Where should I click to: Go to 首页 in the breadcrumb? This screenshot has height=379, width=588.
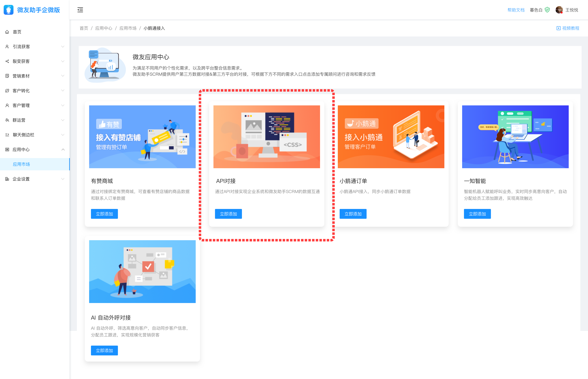[x=84, y=28]
